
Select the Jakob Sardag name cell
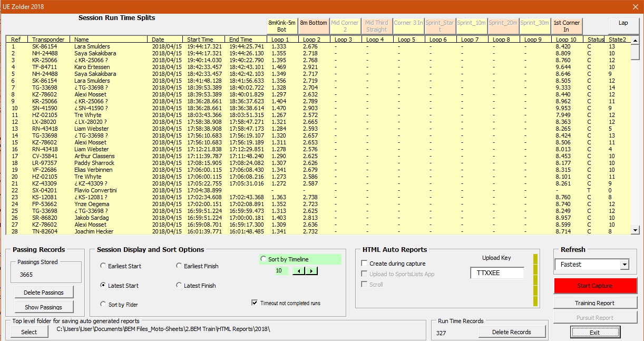tap(92, 218)
